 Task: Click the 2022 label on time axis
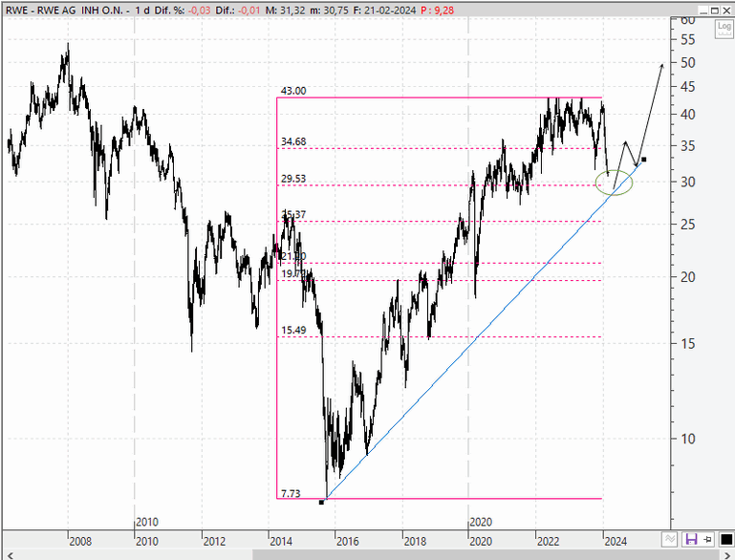[x=548, y=542]
